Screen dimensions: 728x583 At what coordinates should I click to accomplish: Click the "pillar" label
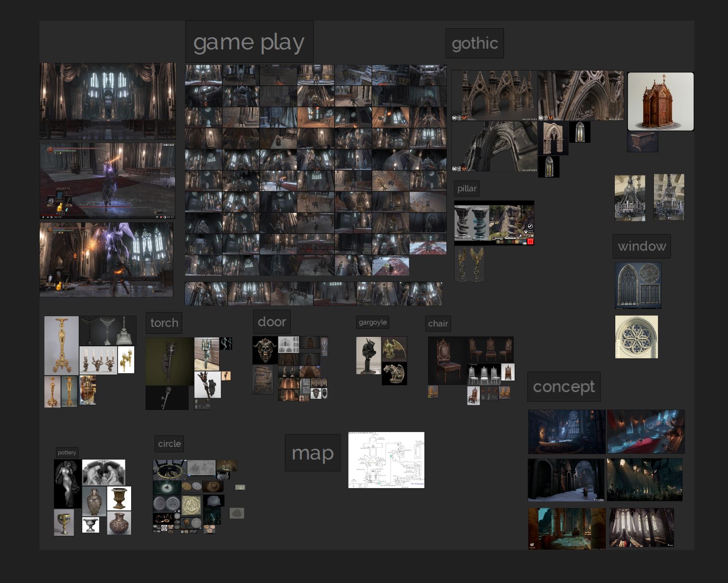coord(467,189)
